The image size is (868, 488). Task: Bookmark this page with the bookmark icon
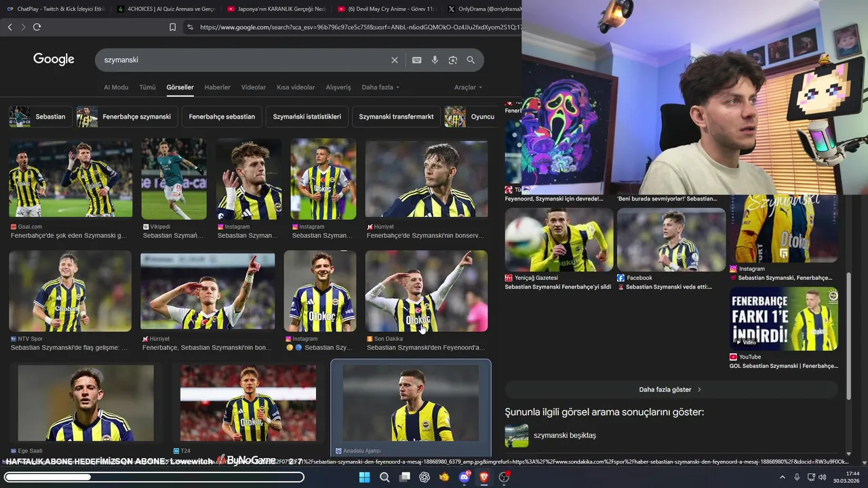tap(172, 27)
